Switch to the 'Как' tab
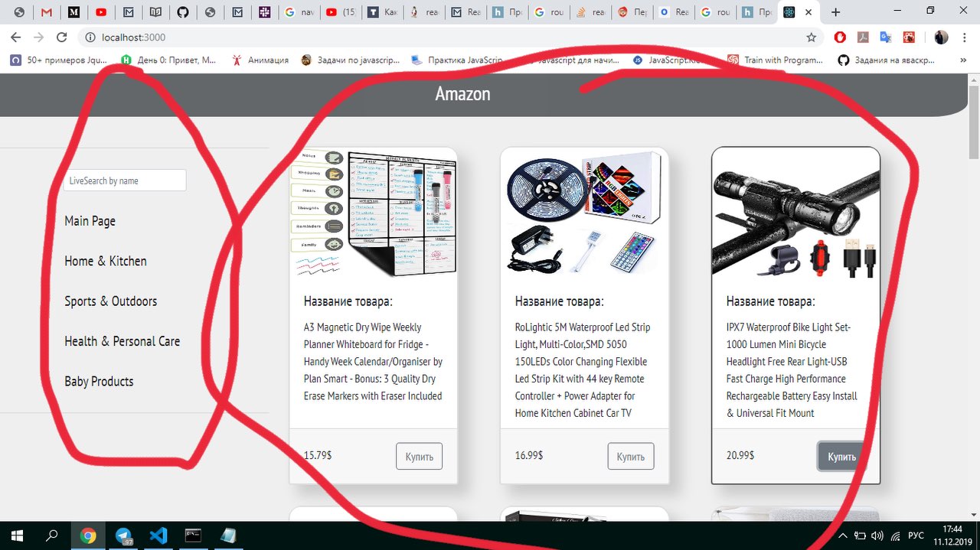The width and height of the screenshot is (980, 550). (x=381, y=12)
